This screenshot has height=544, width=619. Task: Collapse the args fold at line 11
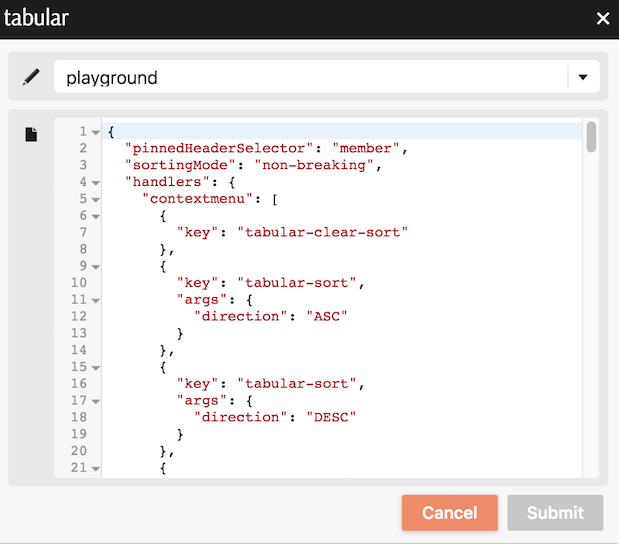click(x=96, y=300)
